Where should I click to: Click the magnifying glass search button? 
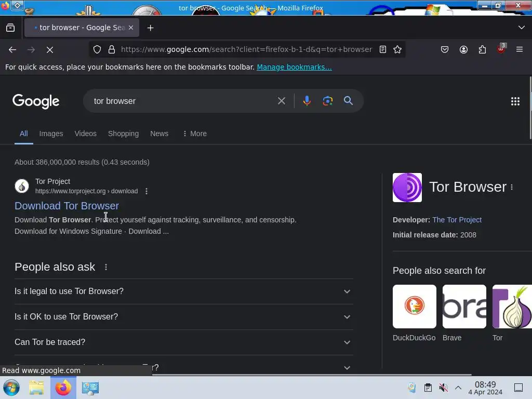(348, 101)
